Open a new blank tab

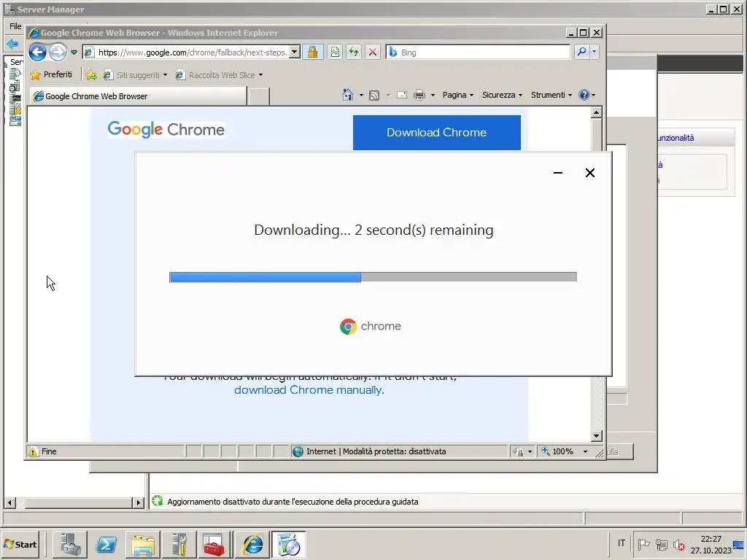[x=259, y=96]
